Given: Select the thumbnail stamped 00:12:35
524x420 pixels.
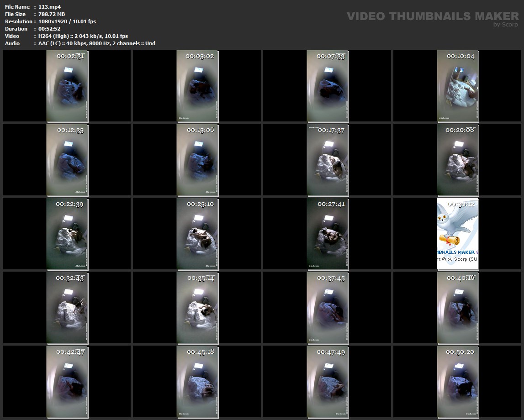Looking at the screenshot, I should pyautogui.click(x=67, y=160).
